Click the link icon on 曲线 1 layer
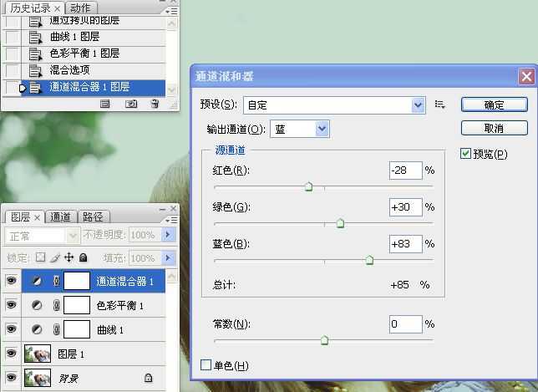The height and width of the screenshot is (392, 538). point(57,329)
